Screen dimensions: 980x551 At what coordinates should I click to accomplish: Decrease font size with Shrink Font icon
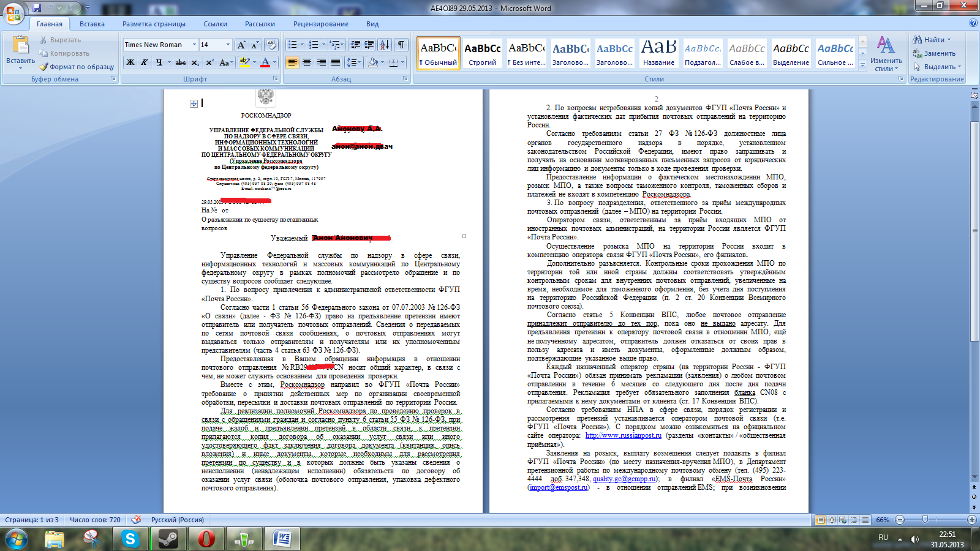pyautogui.click(x=255, y=45)
